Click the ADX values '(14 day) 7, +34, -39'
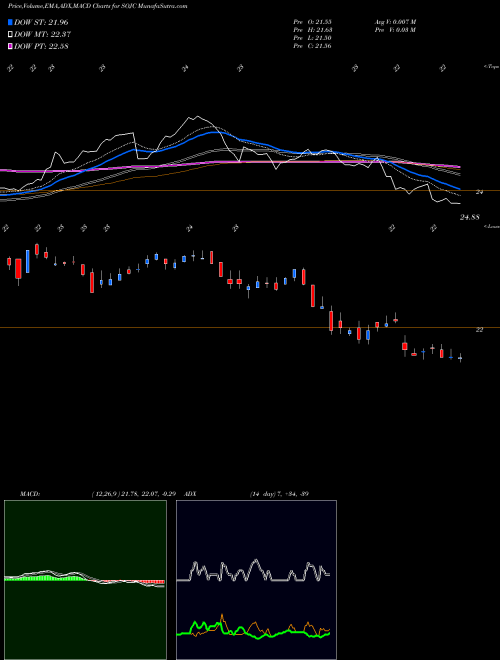 (279, 494)
